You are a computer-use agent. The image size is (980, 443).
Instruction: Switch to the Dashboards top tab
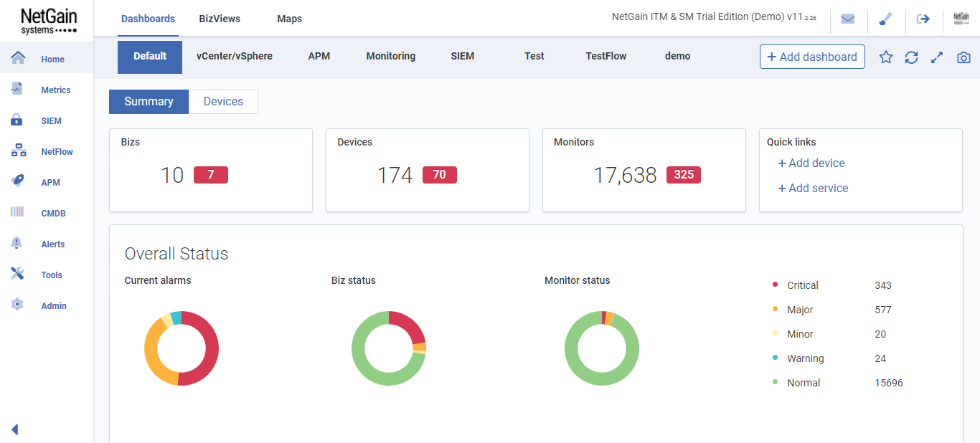[148, 19]
